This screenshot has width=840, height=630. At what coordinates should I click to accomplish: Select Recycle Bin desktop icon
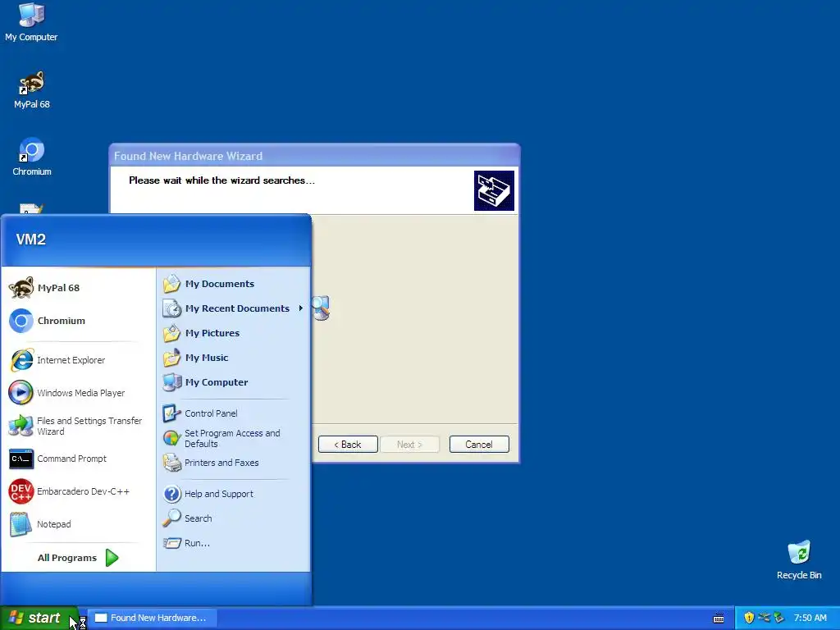tap(799, 559)
